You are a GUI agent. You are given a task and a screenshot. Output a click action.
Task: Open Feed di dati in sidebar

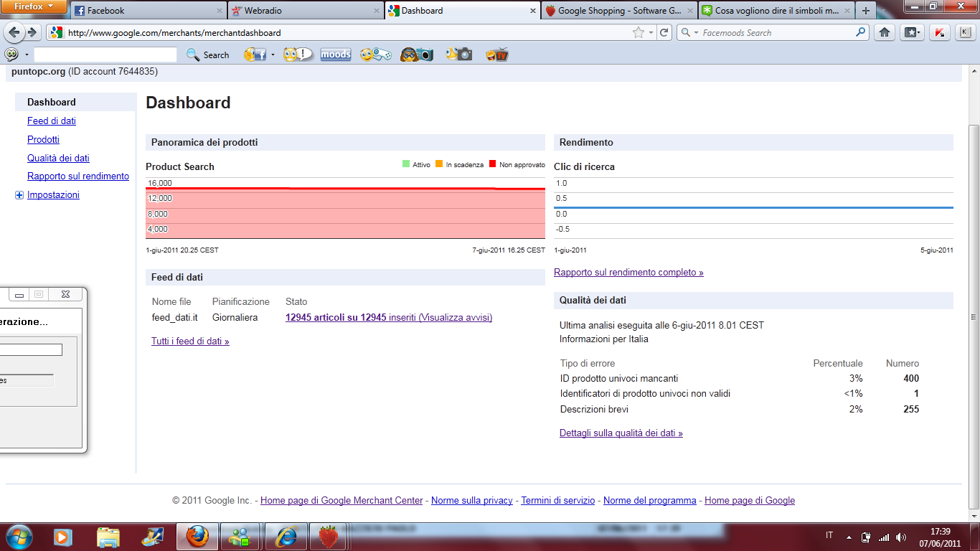[x=52, y=121]
